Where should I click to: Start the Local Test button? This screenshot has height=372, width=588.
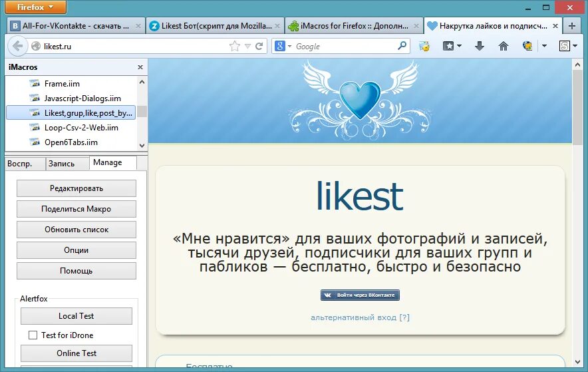(76, 315)
